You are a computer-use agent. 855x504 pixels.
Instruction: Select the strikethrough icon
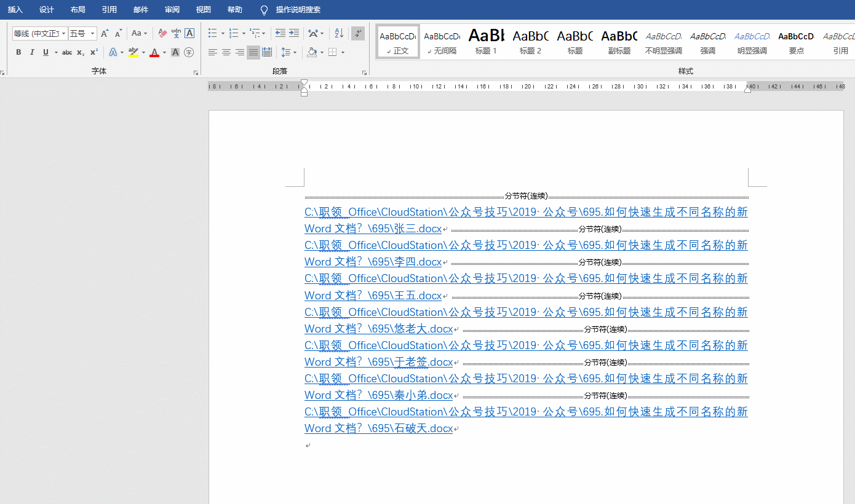[67, 52]
